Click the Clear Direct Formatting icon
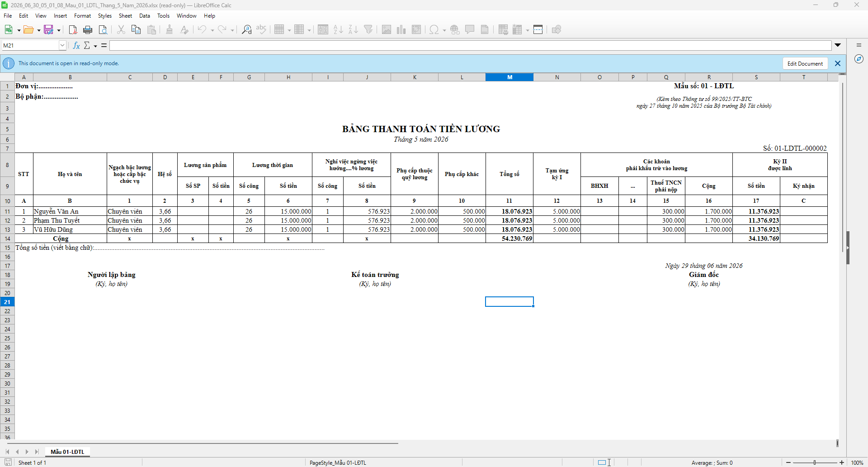This screenshot has height=467, width=868. 184,30
